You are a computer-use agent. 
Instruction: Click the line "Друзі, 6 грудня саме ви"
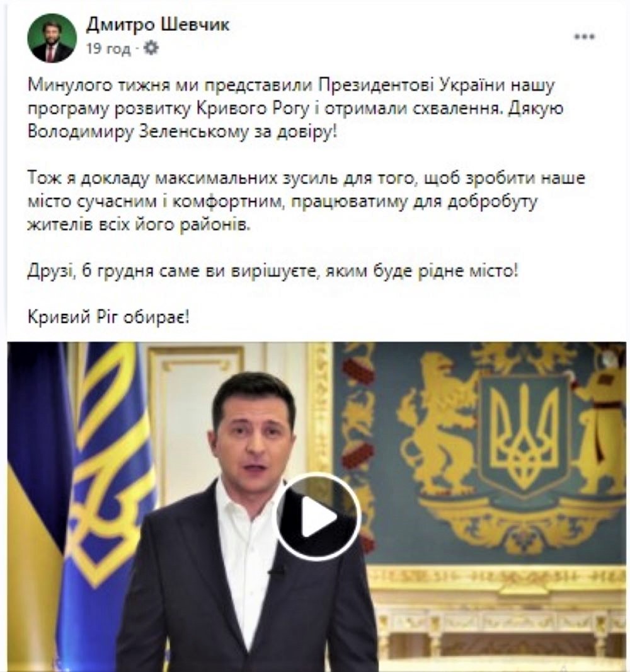(272, 271)
